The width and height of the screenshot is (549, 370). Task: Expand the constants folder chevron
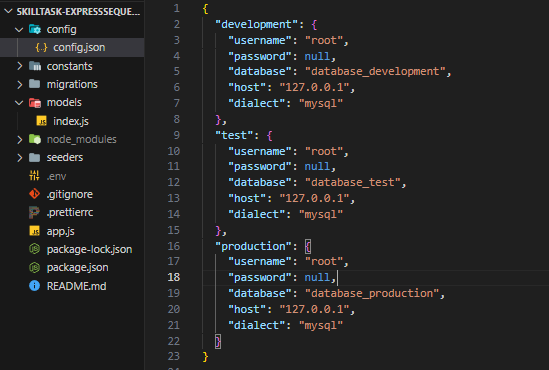tap(20, 66)
